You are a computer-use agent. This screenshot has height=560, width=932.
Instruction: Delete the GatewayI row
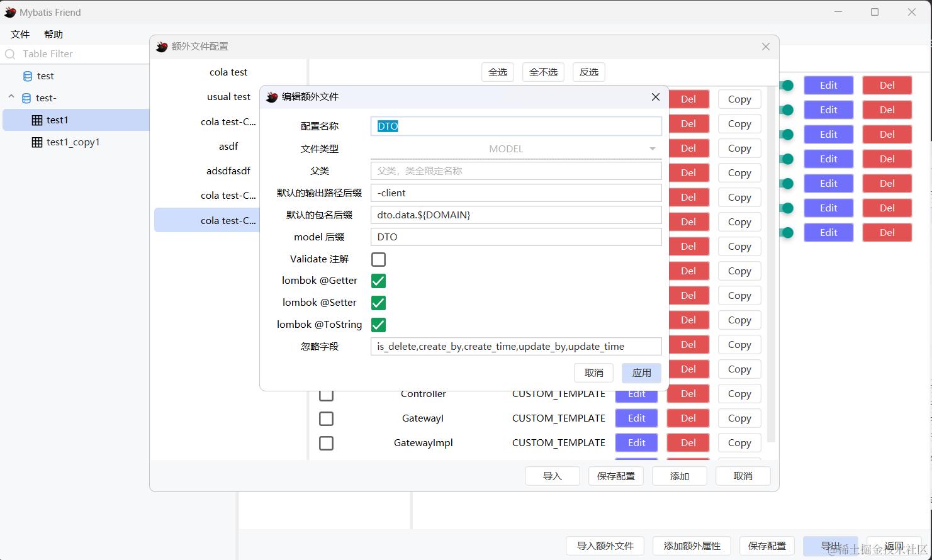(x=688, y=418)
